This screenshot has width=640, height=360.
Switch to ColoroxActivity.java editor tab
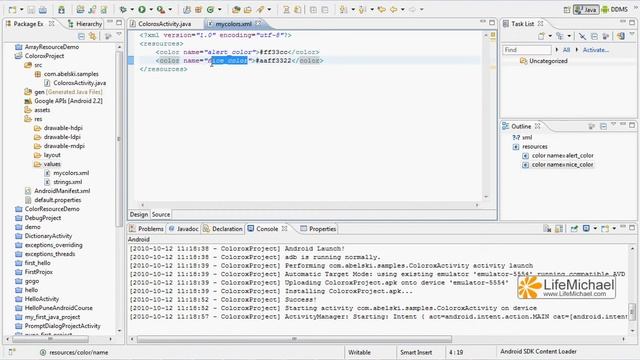pyautogui.click(x=160, y=24)
